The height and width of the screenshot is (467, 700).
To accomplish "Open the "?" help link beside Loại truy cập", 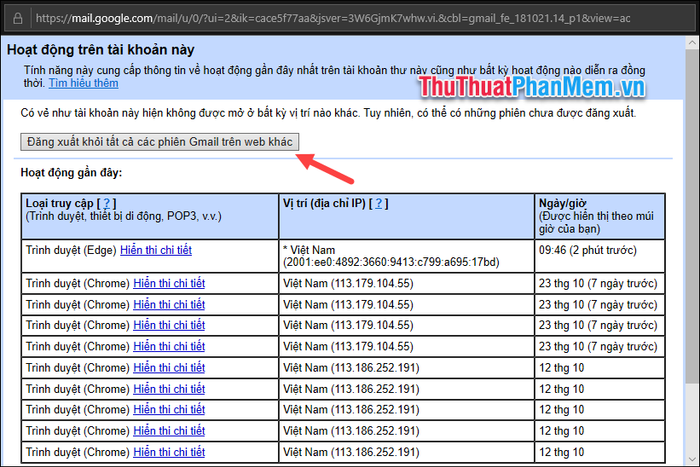I will 107,204.
